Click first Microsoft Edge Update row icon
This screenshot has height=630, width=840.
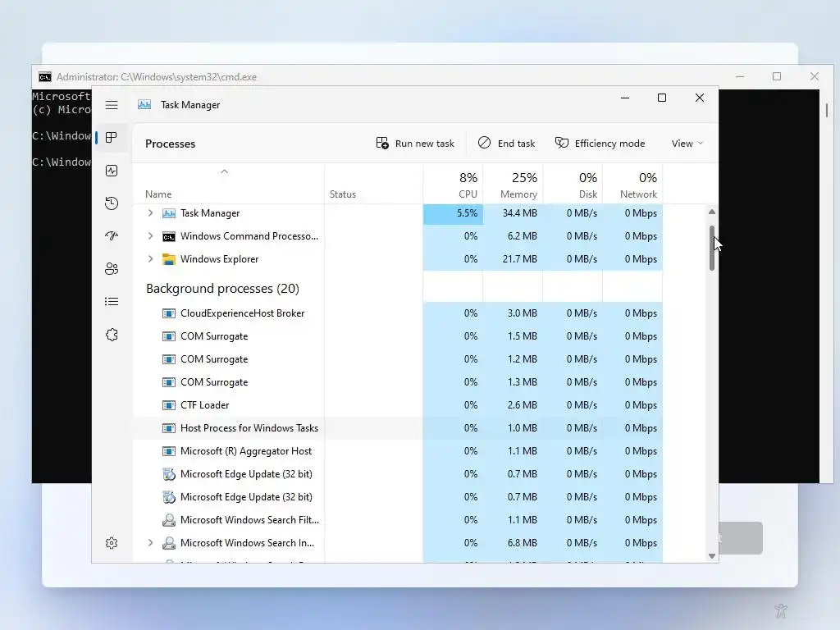169,474
